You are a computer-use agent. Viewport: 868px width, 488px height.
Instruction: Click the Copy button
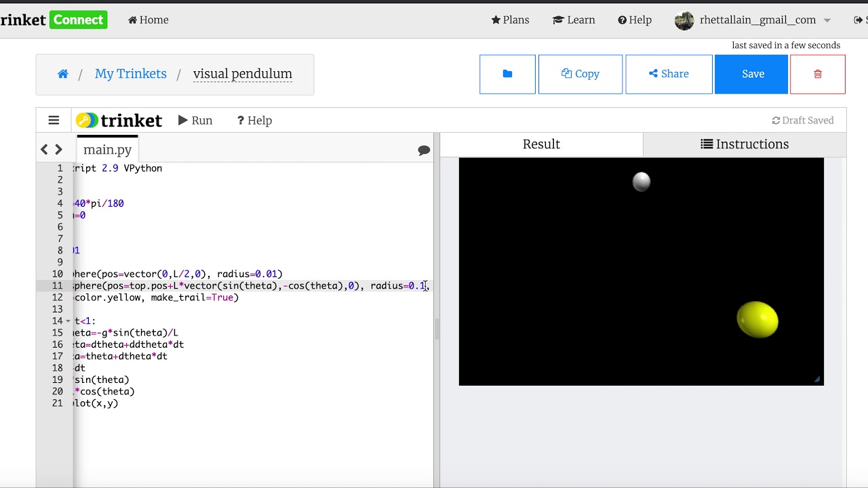click(x=580, y=74)
